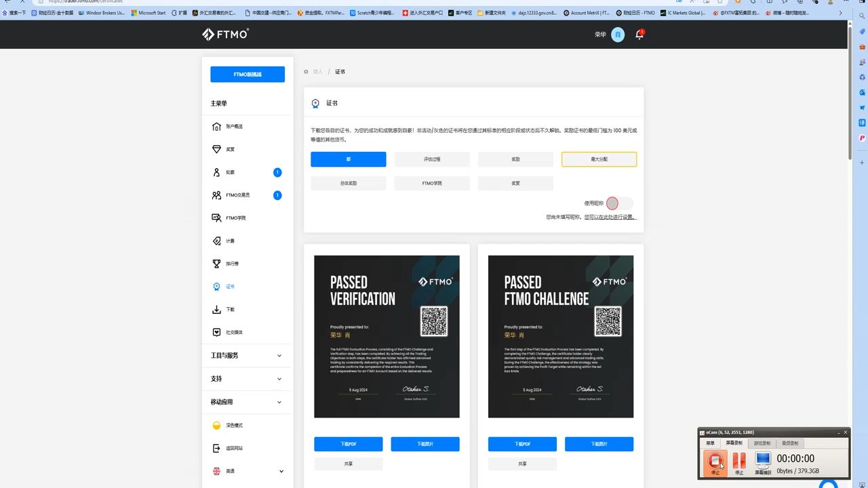Click the certificate badge icon beside 证书 in sidebar
868x488 pixels.
point(216,287)
